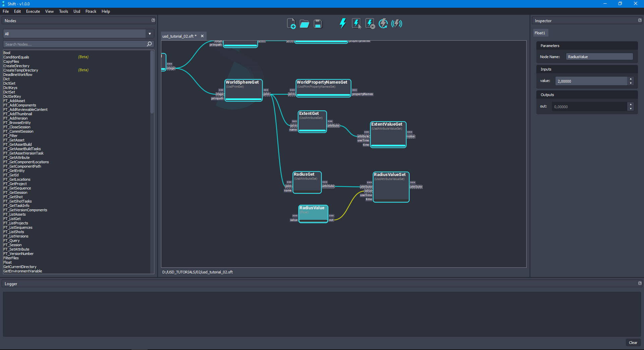Run graph execution step by step
The image size is (644, 350).
[369, 23]
